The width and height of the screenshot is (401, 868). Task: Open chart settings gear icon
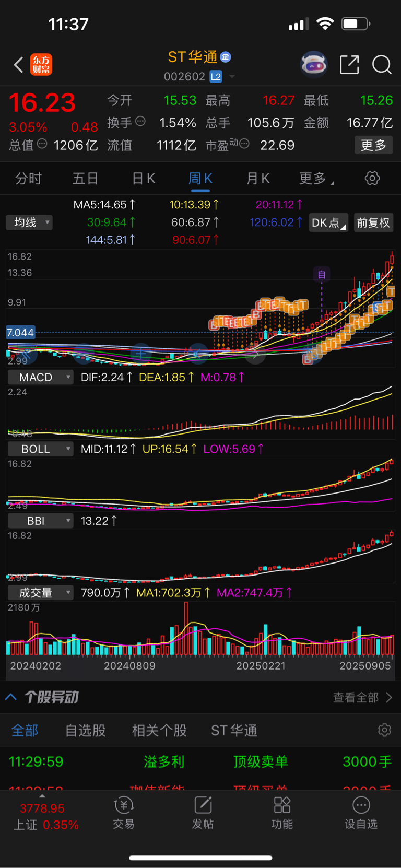tap(372, 179)
